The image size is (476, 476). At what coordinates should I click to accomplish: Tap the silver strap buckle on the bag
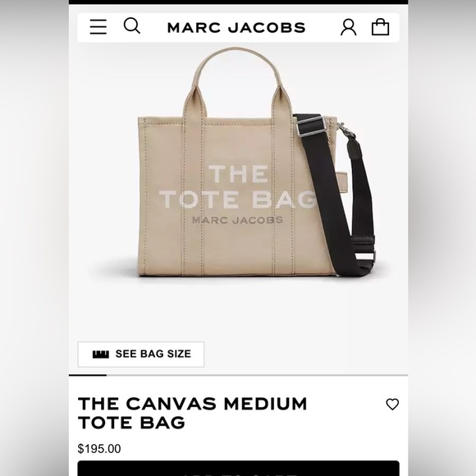click(x=311, y=125)
